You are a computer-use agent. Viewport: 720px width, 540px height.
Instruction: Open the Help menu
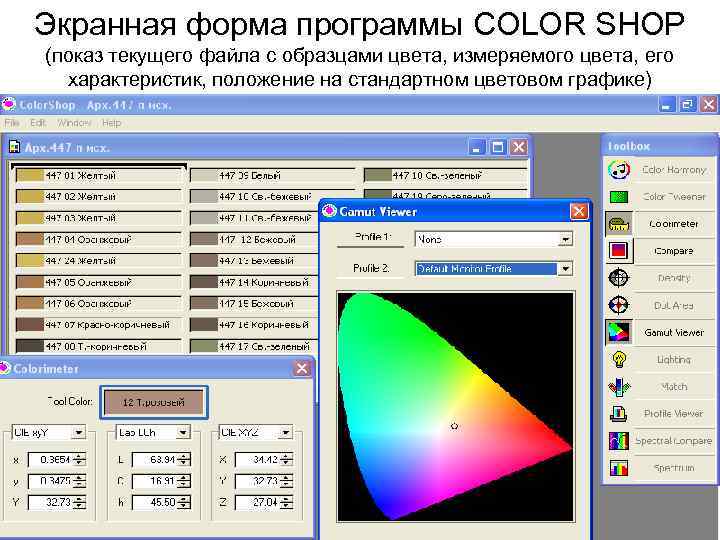(112, 123)
